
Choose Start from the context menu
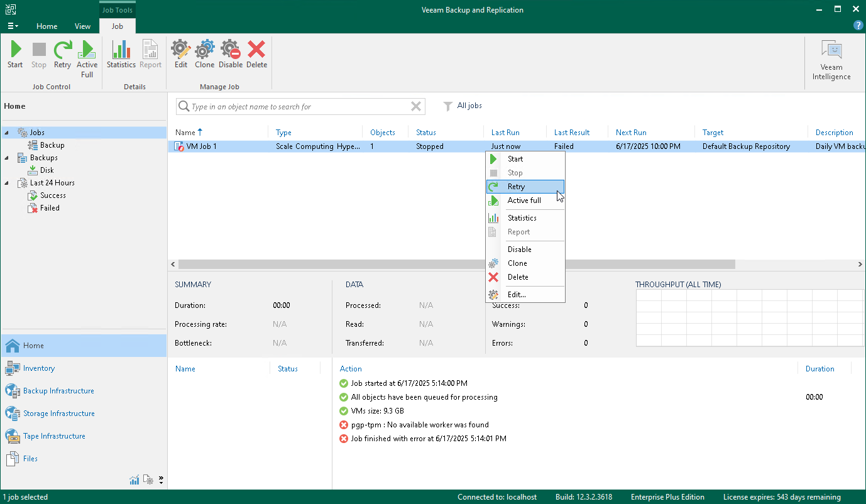(x=525, y=159)
